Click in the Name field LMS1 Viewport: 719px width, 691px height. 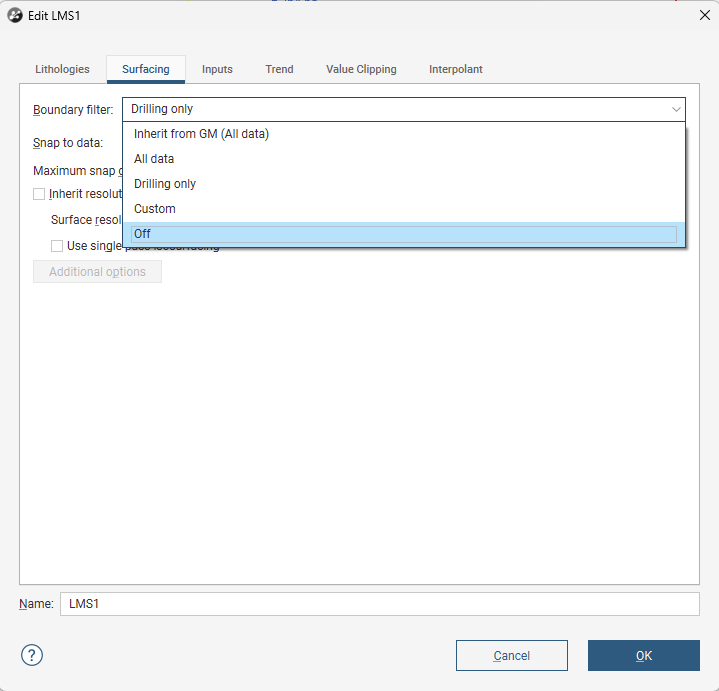[380, 604]
